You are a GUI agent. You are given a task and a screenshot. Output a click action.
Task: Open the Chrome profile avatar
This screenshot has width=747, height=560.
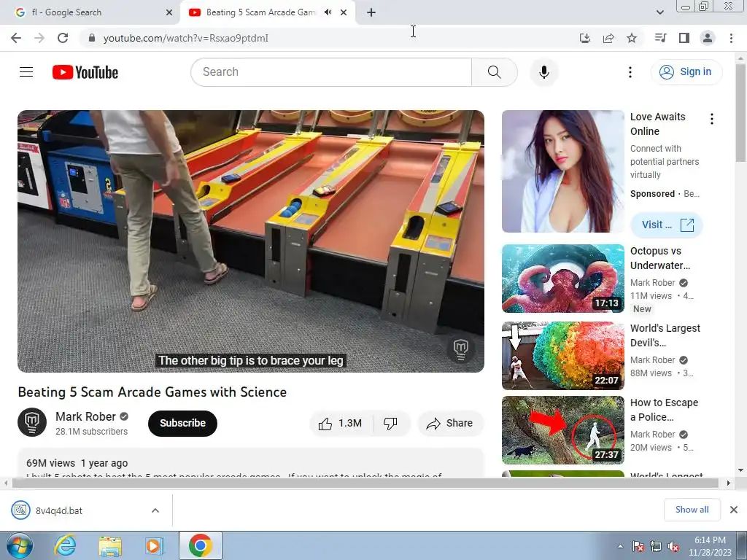708,38
